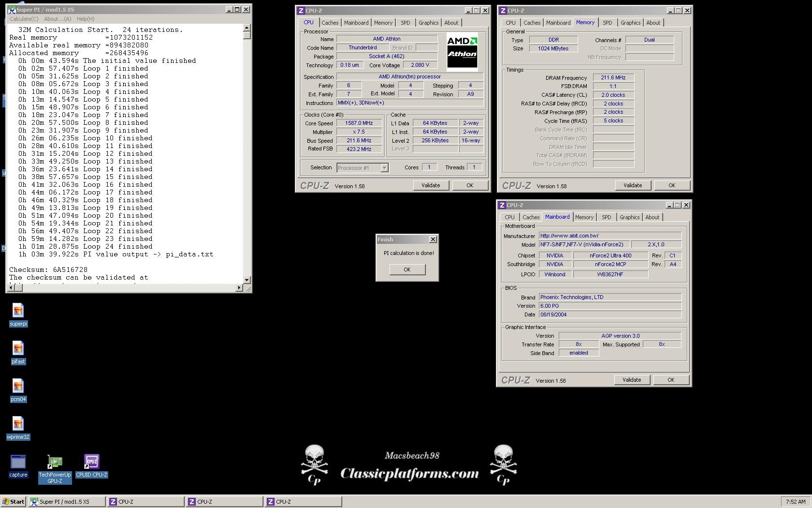Click OK in Finish dialog
This screenshot has width=812, height=508.
(x=407, y=269)
